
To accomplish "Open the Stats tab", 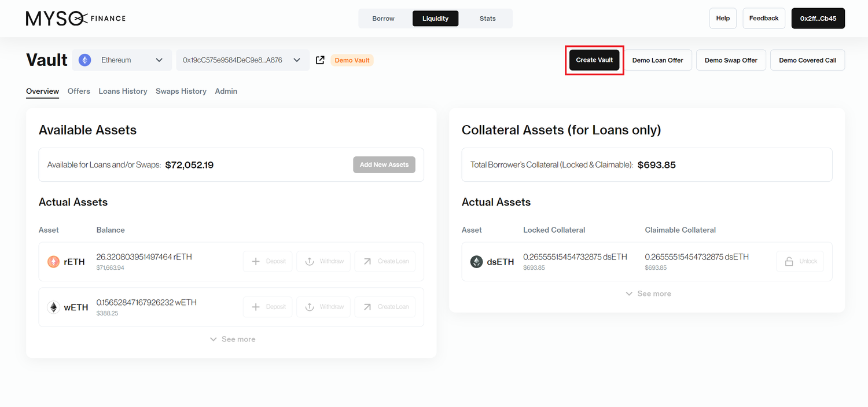I will pos(487,19).
